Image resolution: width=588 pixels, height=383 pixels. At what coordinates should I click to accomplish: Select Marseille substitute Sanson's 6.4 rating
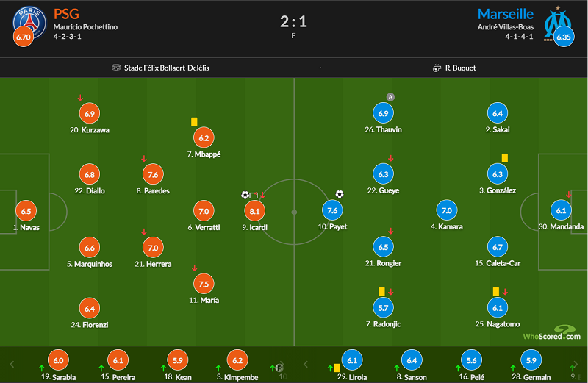click(x=412, y=360)
